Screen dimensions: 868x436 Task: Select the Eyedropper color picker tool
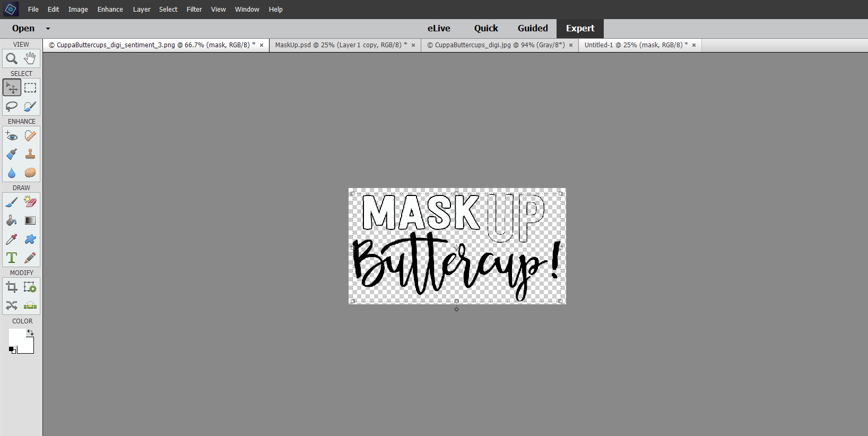point(12,239)
